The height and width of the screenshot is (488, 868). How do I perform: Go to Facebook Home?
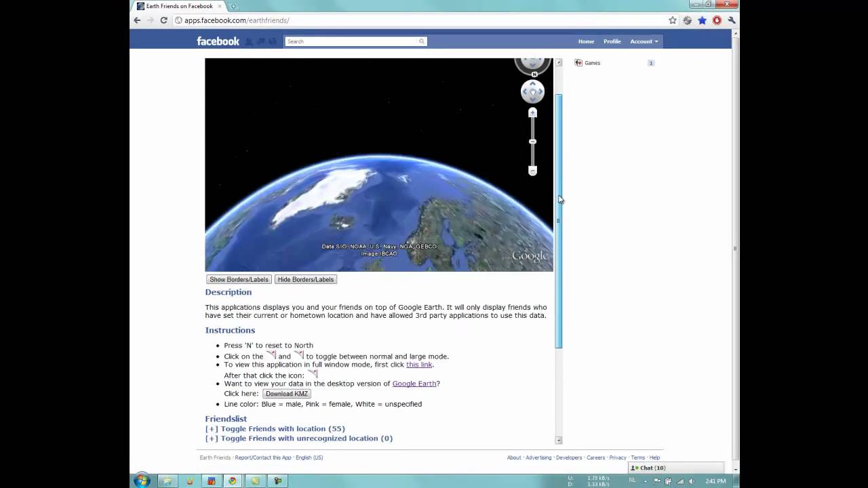click(586, 41)
